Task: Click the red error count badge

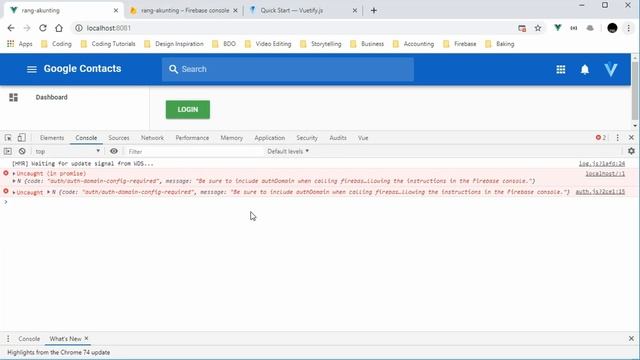Action: [601, 138]
